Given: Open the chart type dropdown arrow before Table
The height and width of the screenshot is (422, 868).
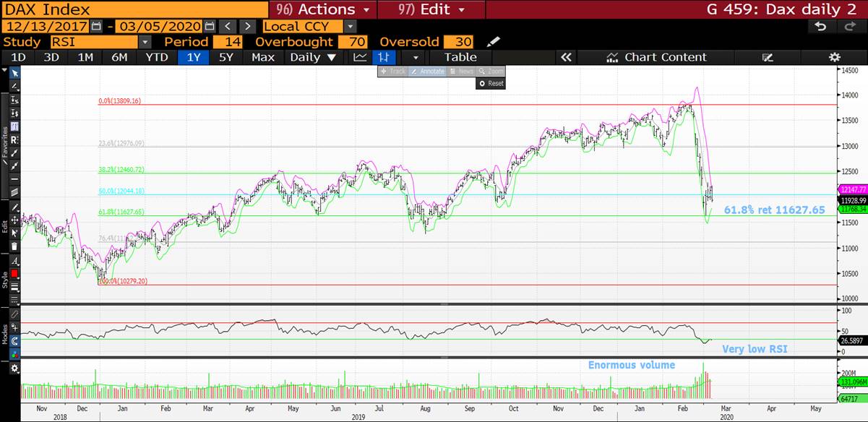Looking at the screenshot, I should point(415,57).
